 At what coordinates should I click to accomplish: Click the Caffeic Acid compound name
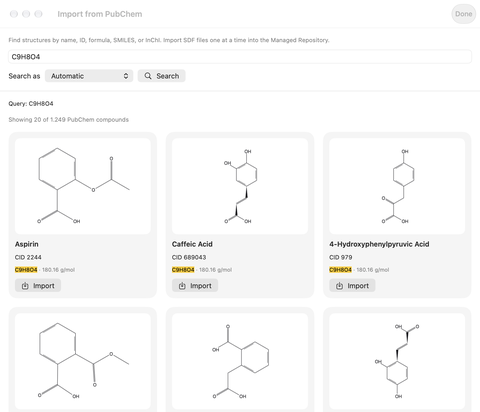pyautogui.click(x=192, y=244)
